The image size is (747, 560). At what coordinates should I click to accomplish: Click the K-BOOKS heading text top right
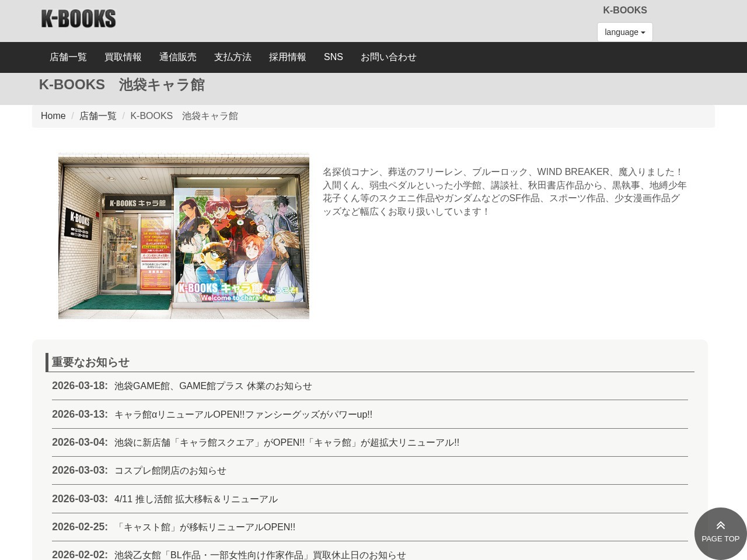(x=625, y=10)
